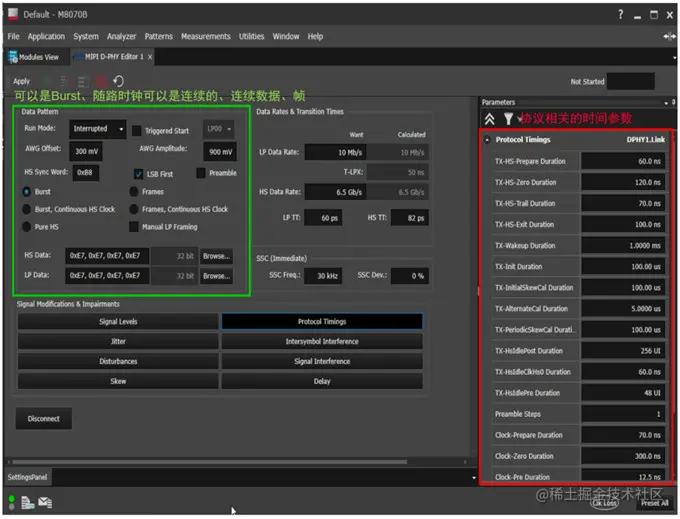Screen dimensions: 680x519
Task: Select Burst, Continuous HS Clock option
Action: pyautogui.click(x=27, y=209)
